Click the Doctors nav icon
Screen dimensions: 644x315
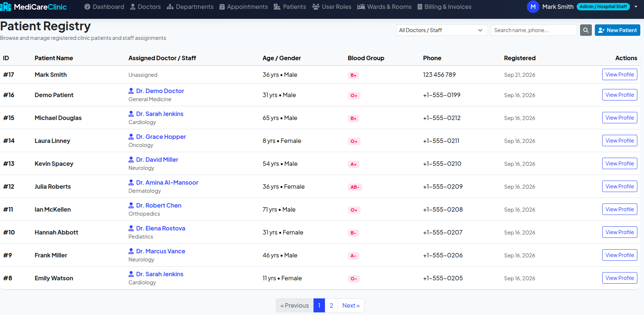(x=133, y=7)
